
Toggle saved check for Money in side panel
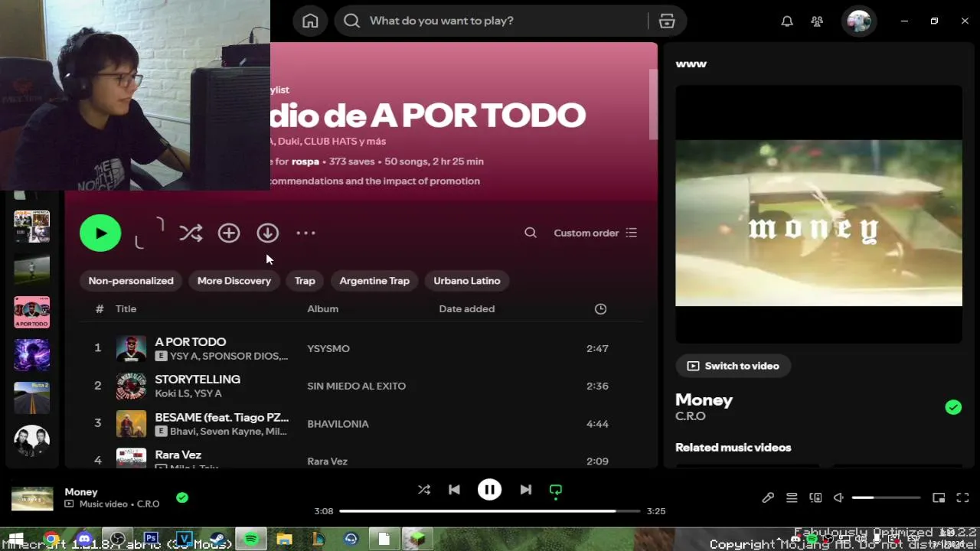(953, 407)
